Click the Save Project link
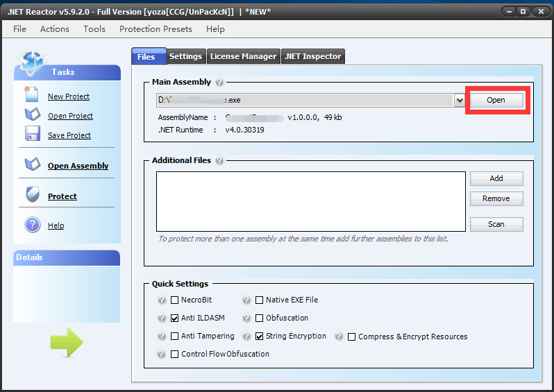Viewport: 554px width, 392px height. tap(69, 135)
